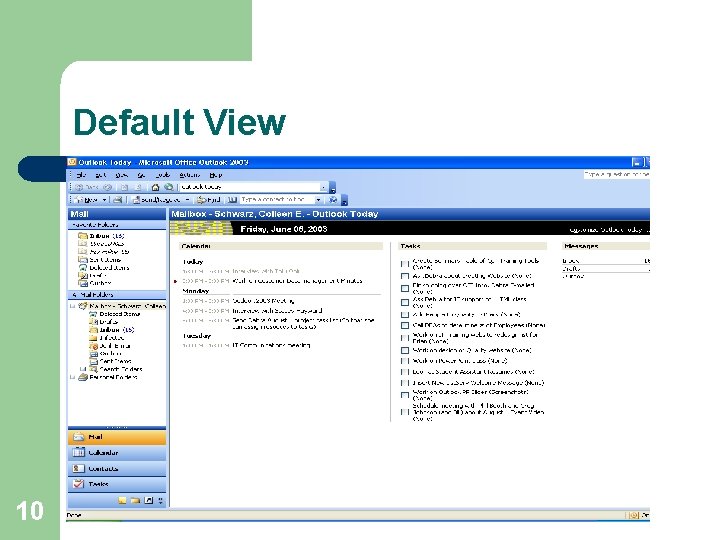Click the Outlook Today home icon in toolbar
This screenshot has width=720, height=540.
pos(155,187)
